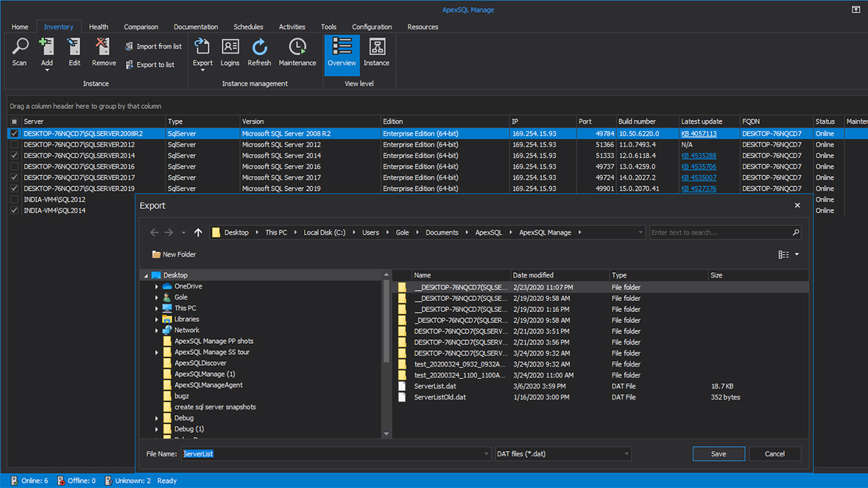Expand the Debug (1) folder node
This screenshot has height=488, width=868.
pos(157,429)
